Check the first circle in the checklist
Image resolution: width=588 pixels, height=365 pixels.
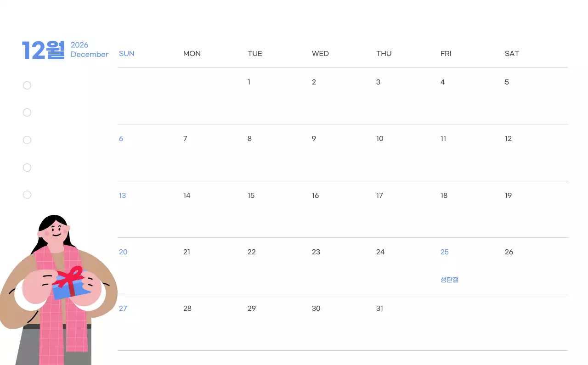pos(27,85)
